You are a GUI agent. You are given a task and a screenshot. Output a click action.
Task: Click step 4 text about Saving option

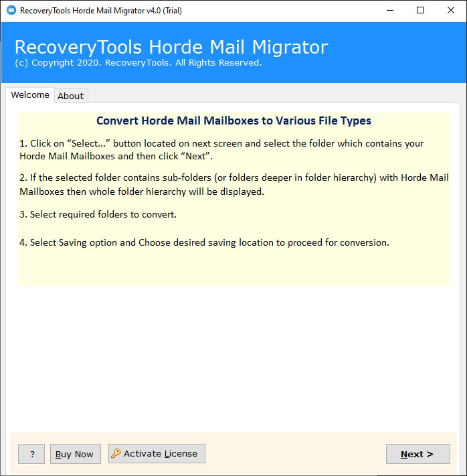coord(204,242)
